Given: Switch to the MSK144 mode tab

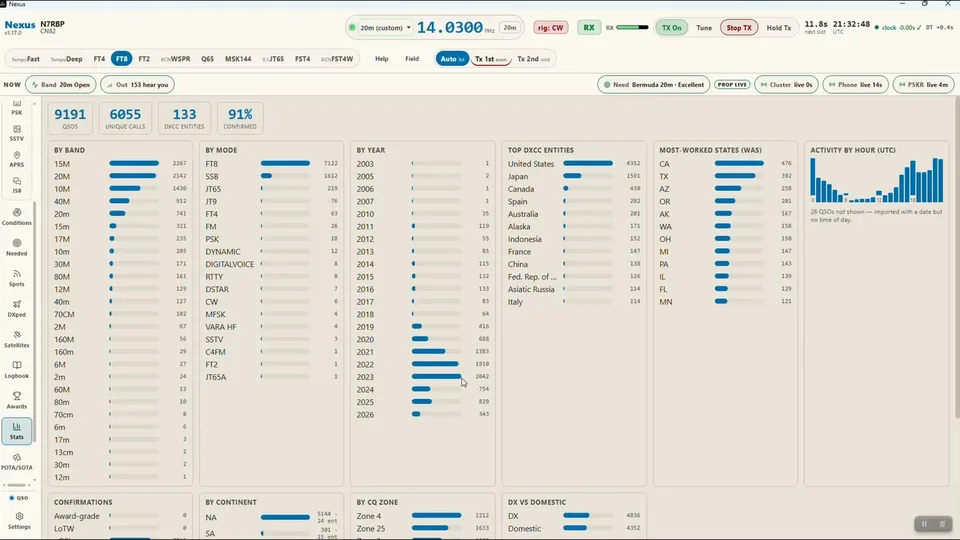Looking at the screenshot, I should pyautogui.click(x=238, y=59).
